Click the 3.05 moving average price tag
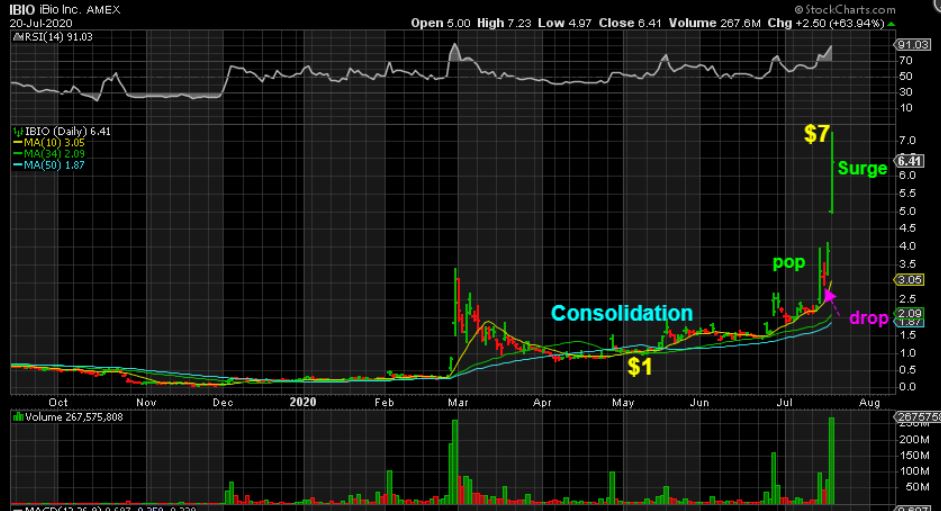Screen dimensions: 941x511 [909, 279]
